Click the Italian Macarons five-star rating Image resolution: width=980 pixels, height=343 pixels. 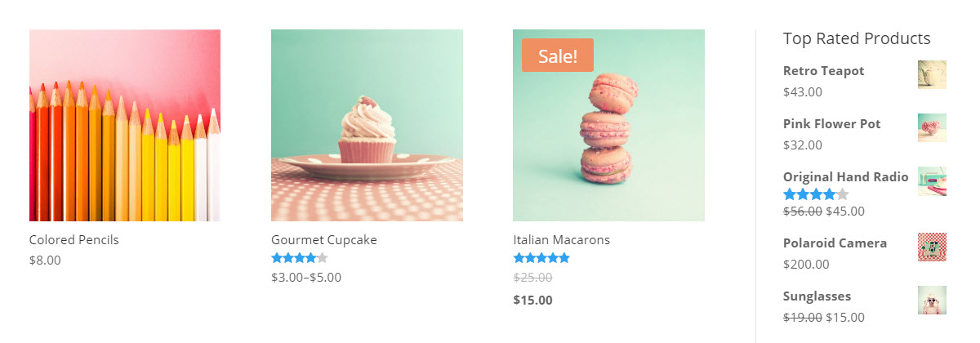click(x=541, y=258)
